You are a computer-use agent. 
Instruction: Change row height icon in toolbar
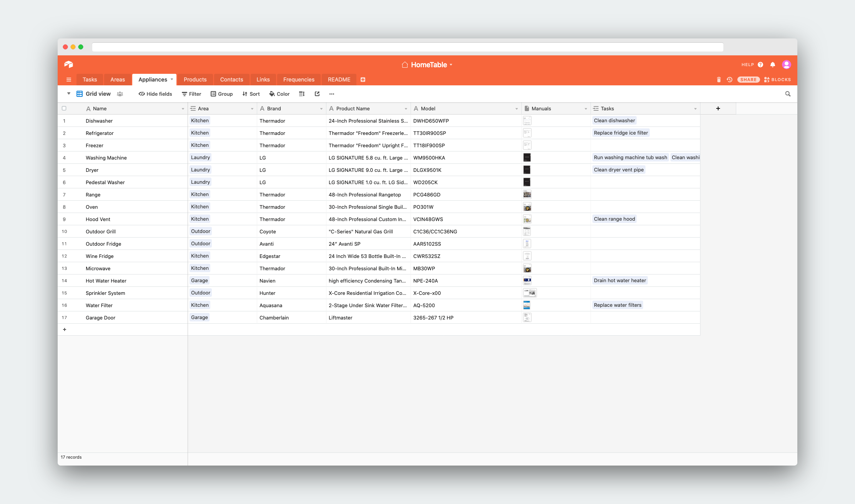click(x=302, y=94)
